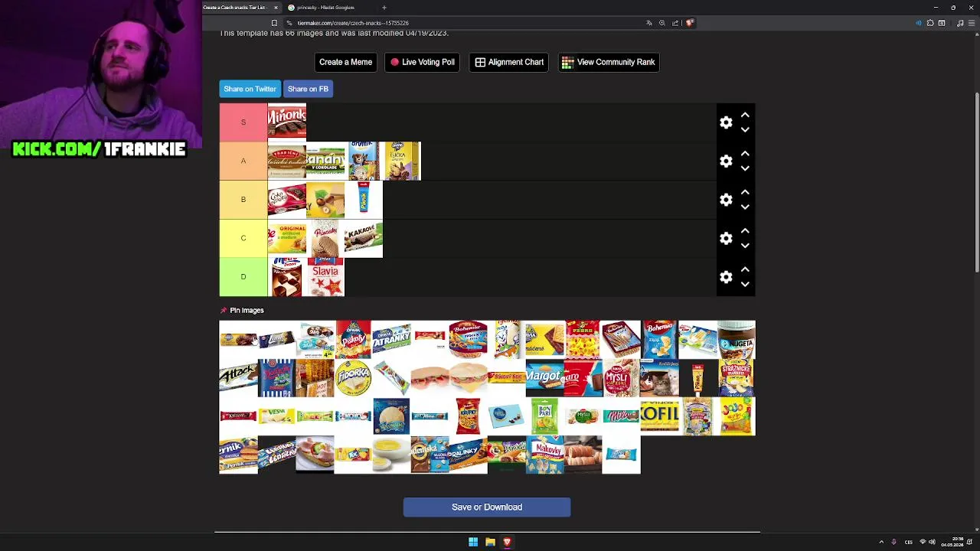Select the Slavia snack in D tier

pos(325,277)
